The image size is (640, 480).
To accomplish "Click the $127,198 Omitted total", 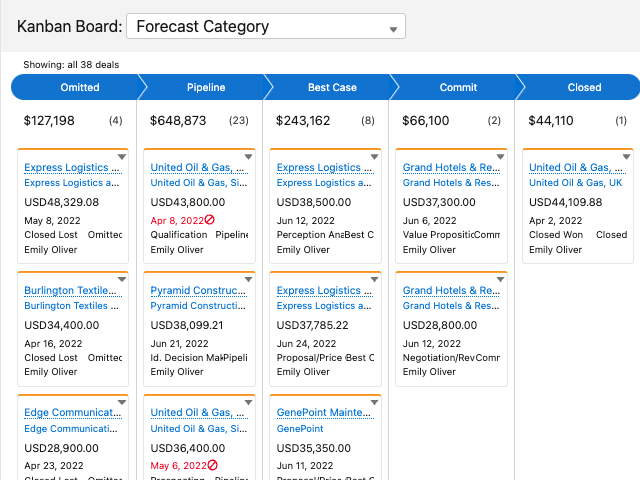I will (x=49, y=120).
